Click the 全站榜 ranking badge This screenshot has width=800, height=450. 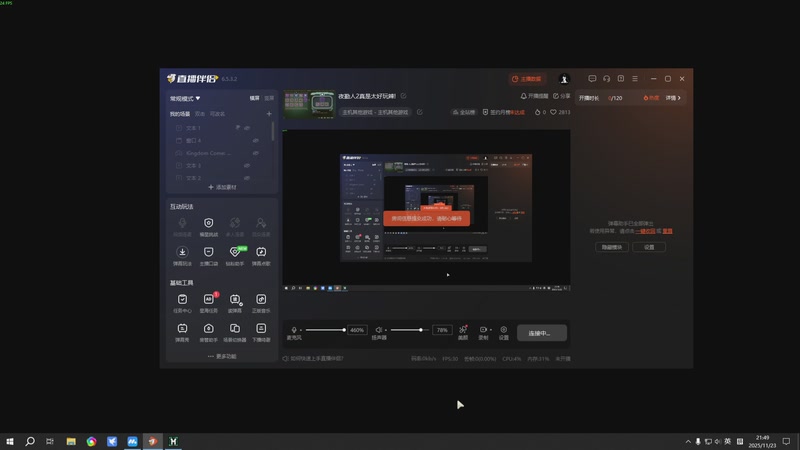[x=464, y=112]
